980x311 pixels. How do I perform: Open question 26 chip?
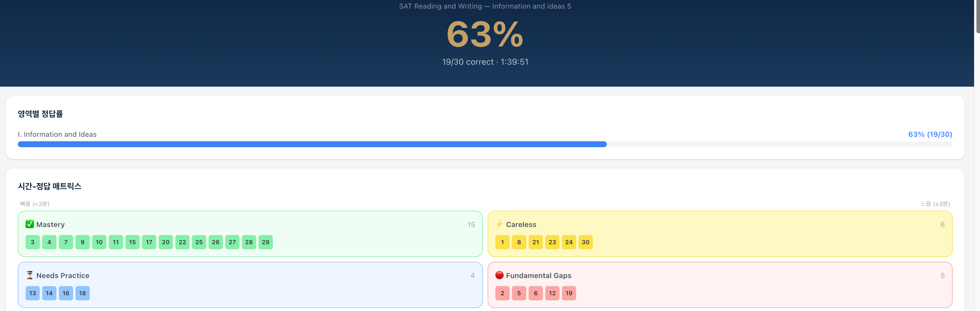216,242
